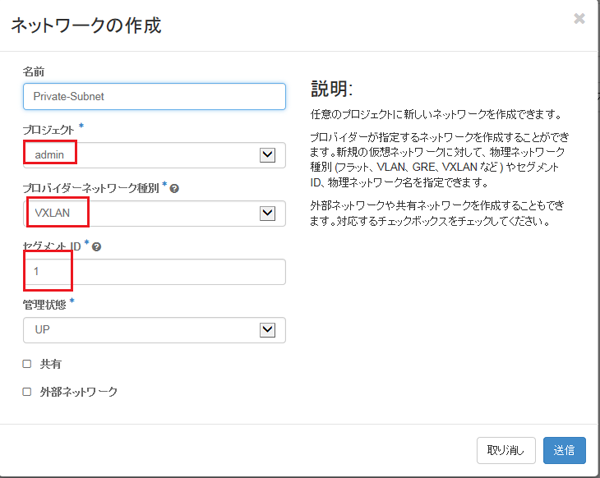Close the ネットワークの作成 dialog with X
The width and height of the screenshot is (600, 478).
(x=579, y=18)
